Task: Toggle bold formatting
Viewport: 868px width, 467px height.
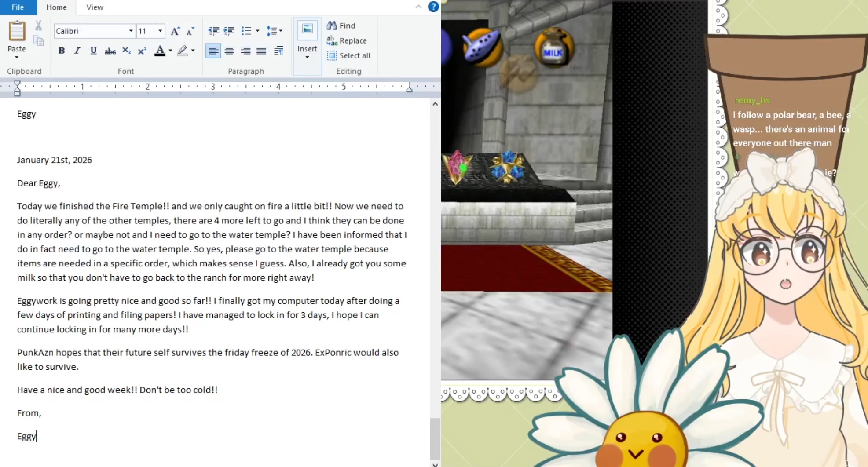Action: (x=62, y=51)
